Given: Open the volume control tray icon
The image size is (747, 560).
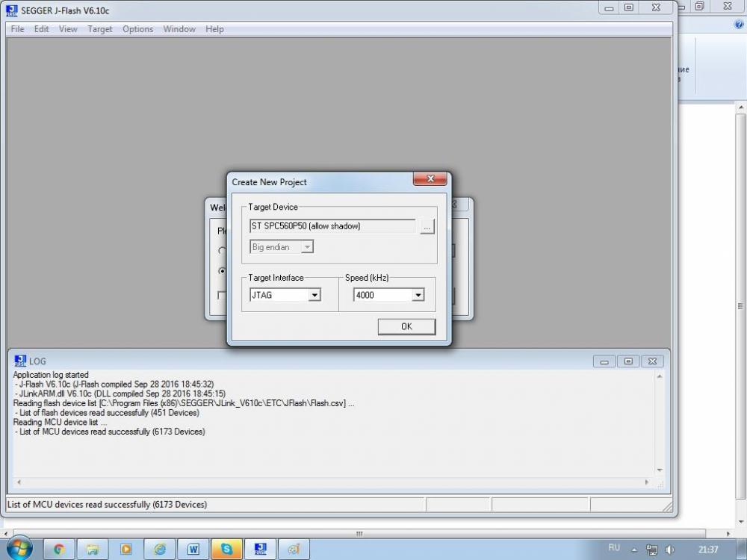Looking at the screenshot, I should pyautogui.click(x=670, y=550).
